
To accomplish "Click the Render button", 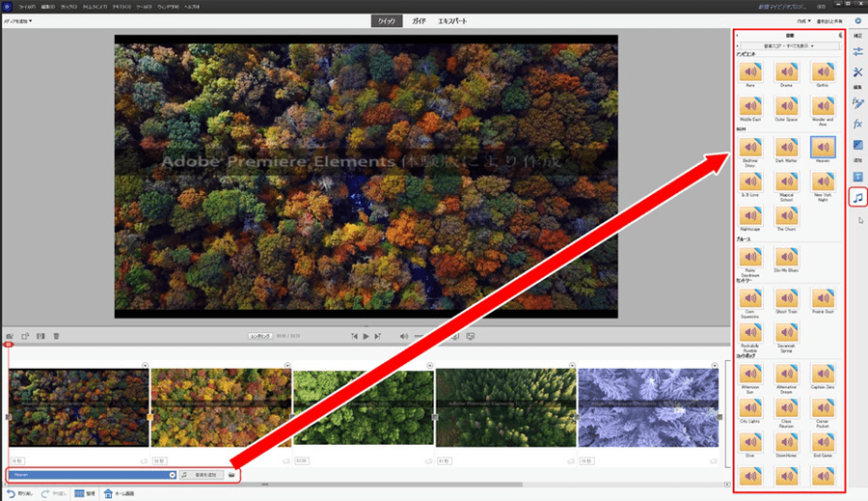I will point(260,336).
